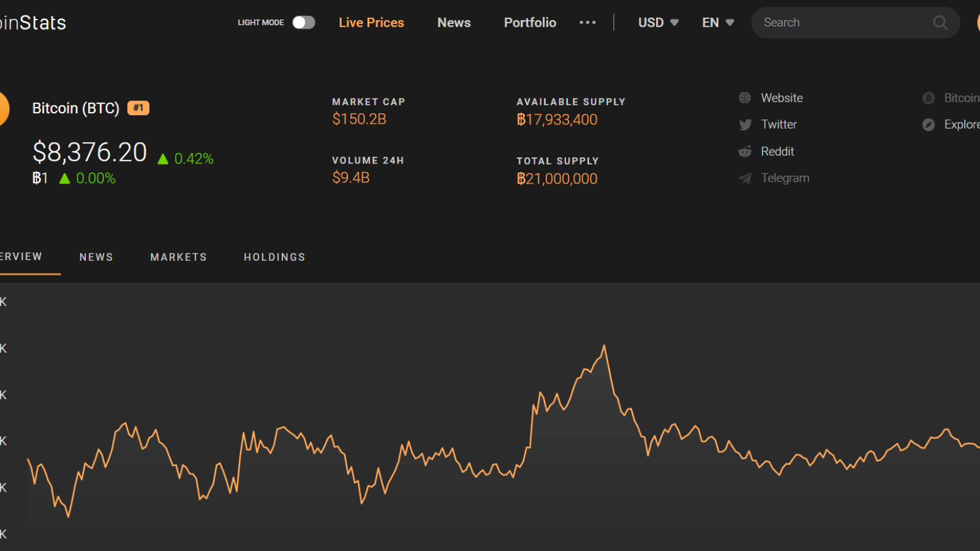Click the AVAILABLE SUPPLY label
Screen dimensions: 980x551
pos(571,102)
